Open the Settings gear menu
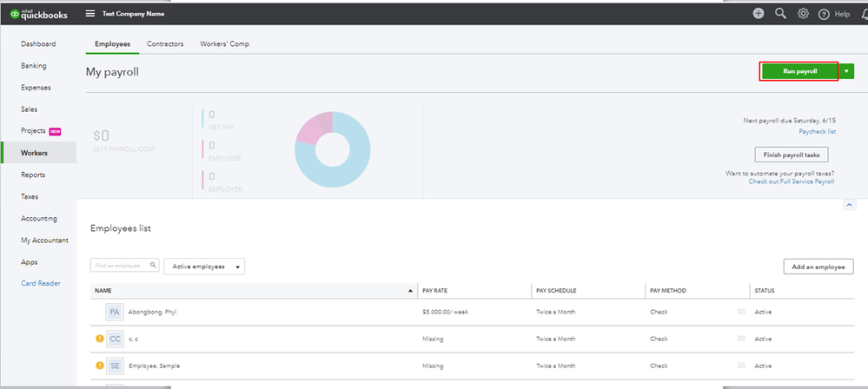 (x=803, y=14)
